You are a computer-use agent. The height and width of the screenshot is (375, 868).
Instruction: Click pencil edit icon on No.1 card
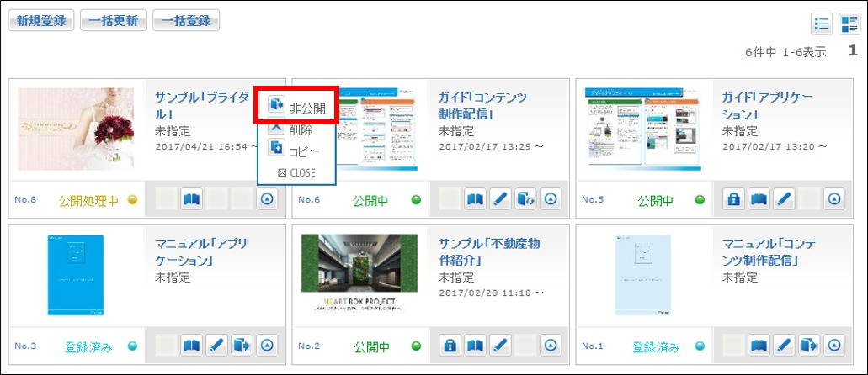[x=784, y=346]
